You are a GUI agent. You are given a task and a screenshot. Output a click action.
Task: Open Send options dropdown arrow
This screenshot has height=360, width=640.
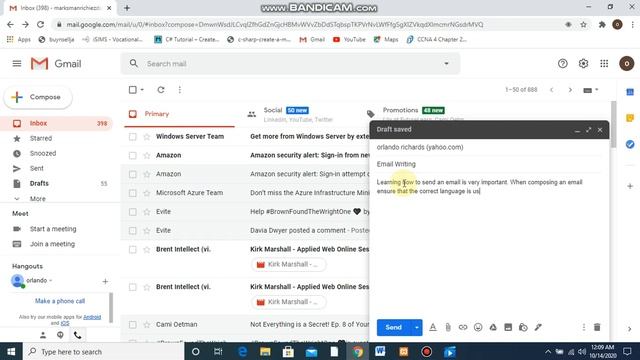tap(417, 327)
